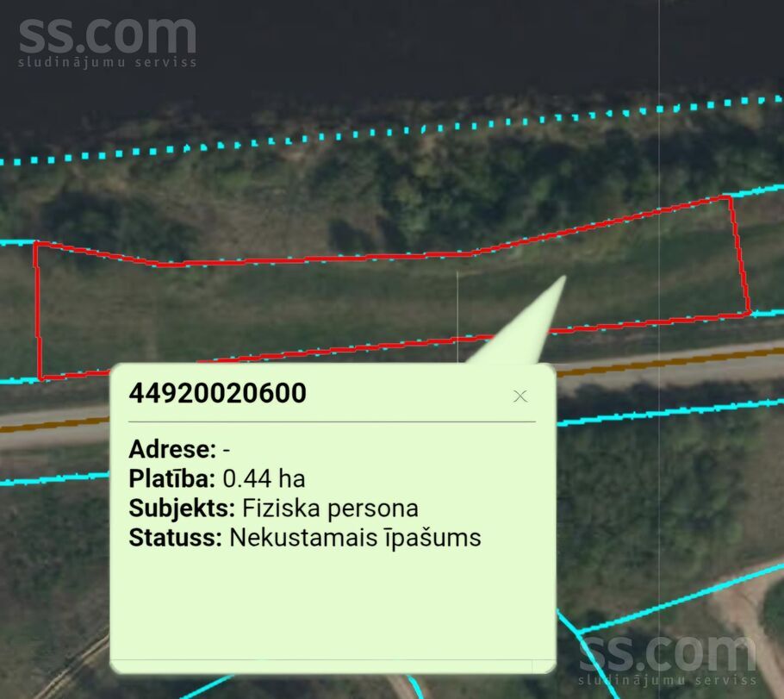Select the red parcel's northeast corner vertex

(x=730, y=197)
